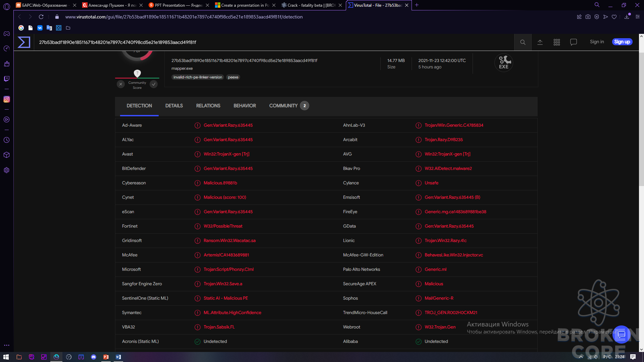This screenshot has height=362, width=644.
Task: Open the notifications comment icon
Action: pyautogui.click(x=574, y=42)
